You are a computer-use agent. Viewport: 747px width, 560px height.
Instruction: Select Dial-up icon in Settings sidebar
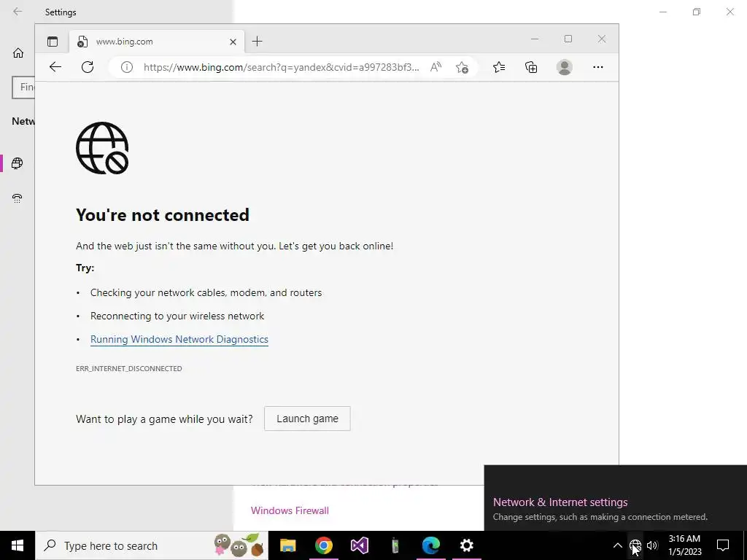click(18, 198)
